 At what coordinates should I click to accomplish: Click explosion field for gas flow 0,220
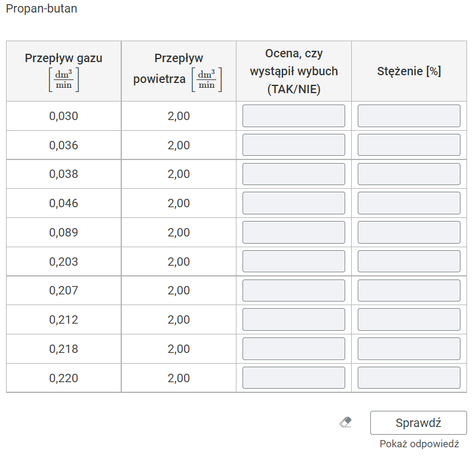click(293, 378)
